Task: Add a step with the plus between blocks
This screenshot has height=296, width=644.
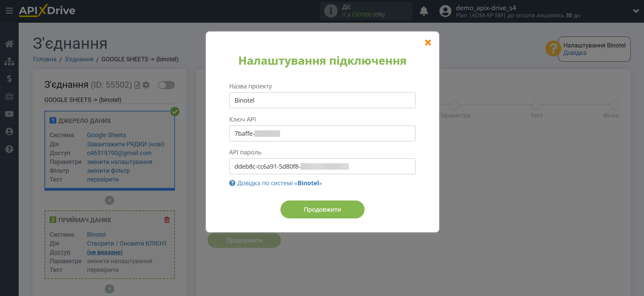Action: pos(109,200)
